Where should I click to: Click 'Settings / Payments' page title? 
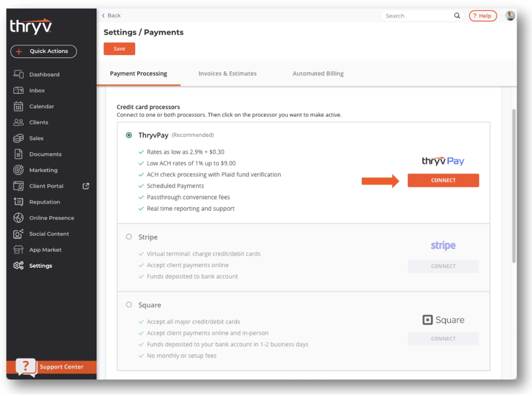(143, 32)
